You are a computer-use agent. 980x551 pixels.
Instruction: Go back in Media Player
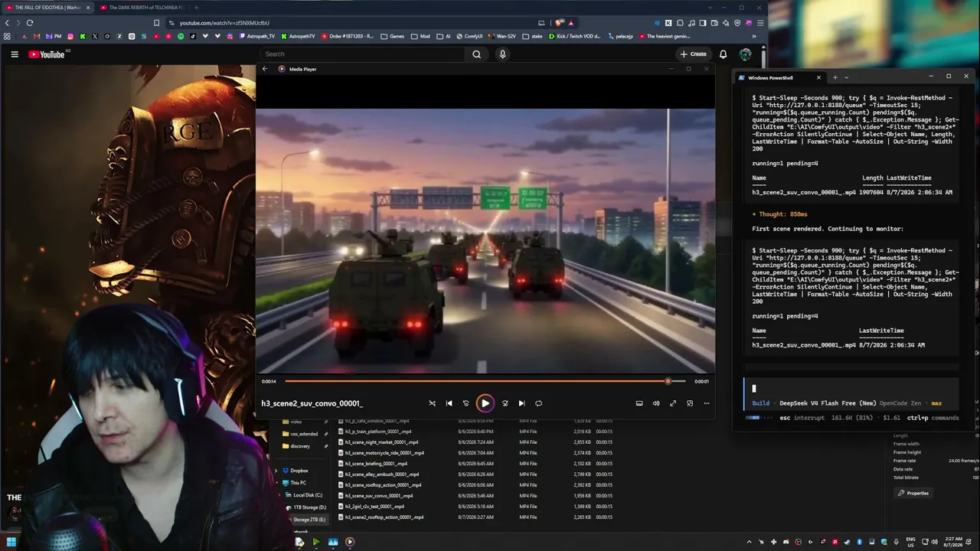(x=265, y=69)
